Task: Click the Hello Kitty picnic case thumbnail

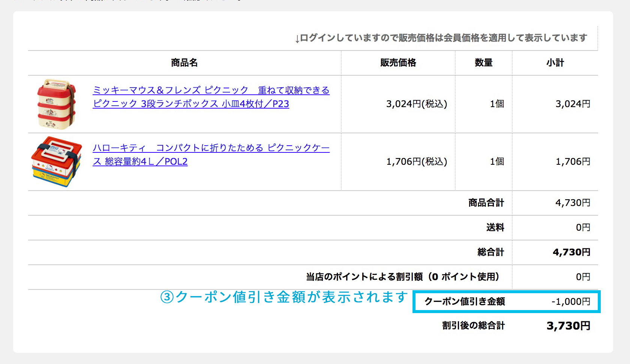Action: (x=57, y=162)
